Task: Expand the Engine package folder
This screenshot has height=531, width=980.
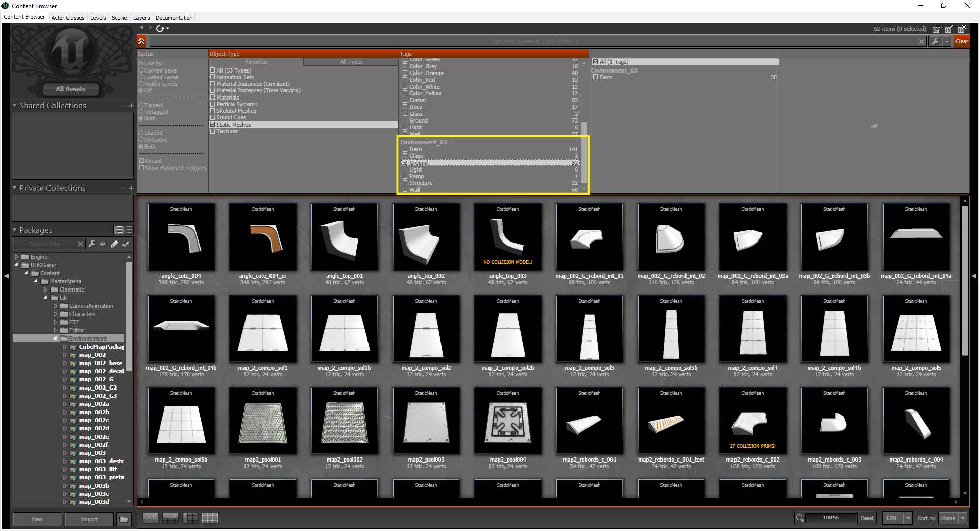Action: tap(16, 257)
